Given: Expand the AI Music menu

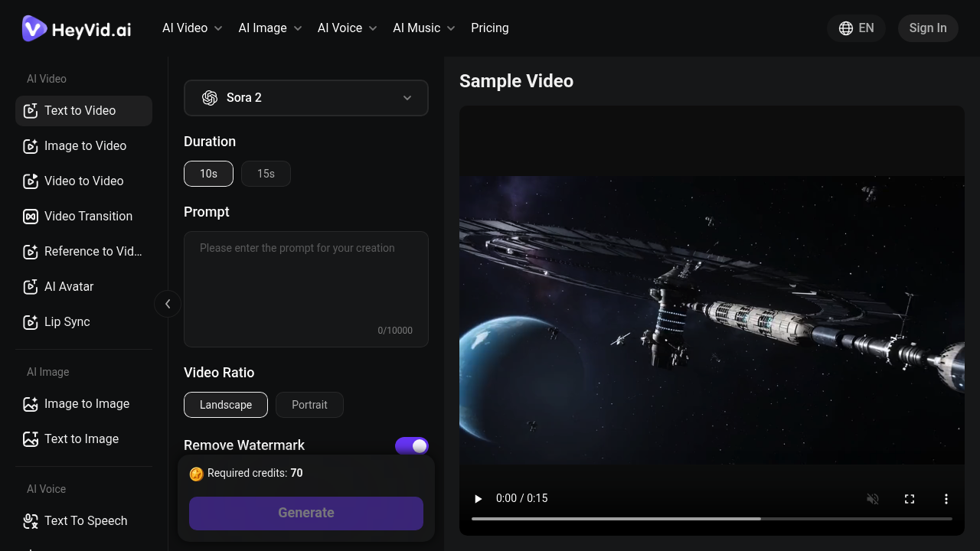Looking at the screenshot, I should [423, 28].
